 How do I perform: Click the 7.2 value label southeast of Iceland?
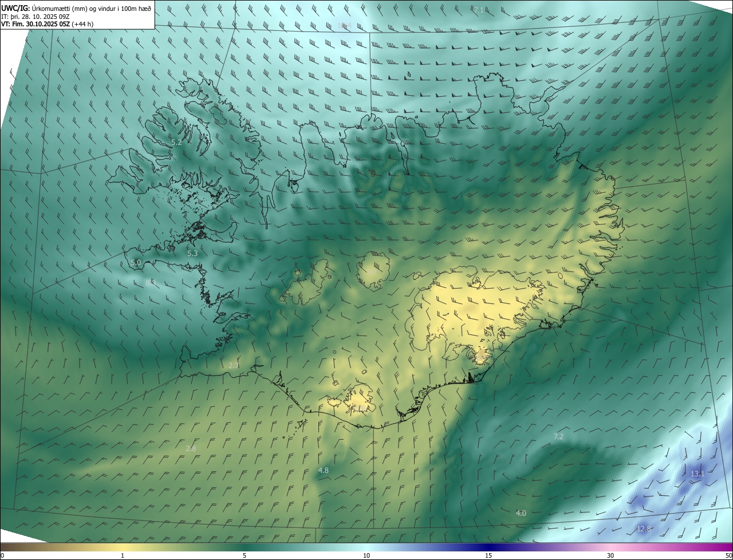(x=558, y=436)
